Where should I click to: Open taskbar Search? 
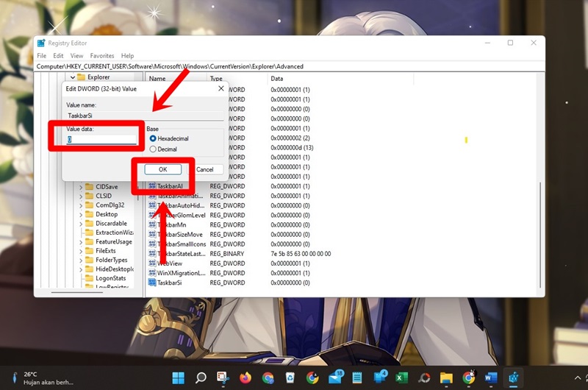click(201, 377)
